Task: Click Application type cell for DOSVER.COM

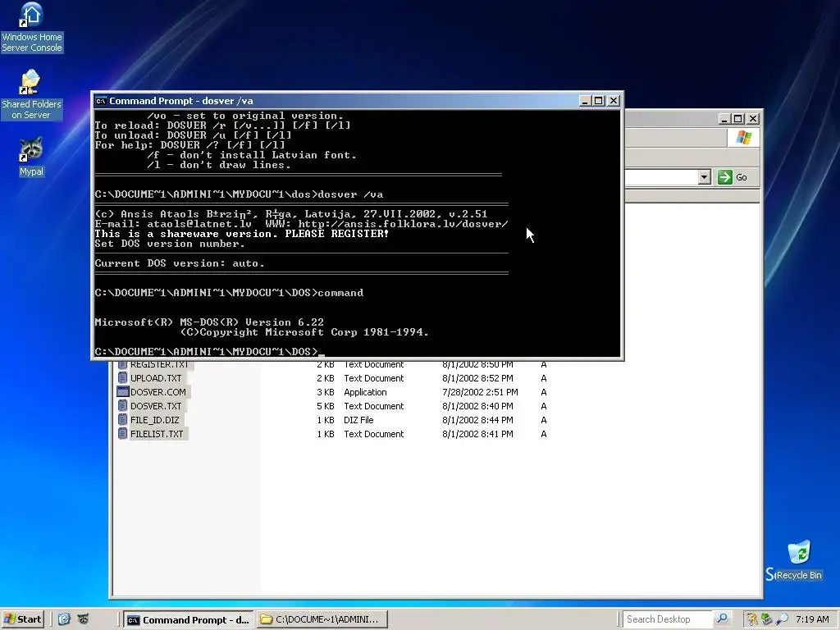Action: coord(365,392)
